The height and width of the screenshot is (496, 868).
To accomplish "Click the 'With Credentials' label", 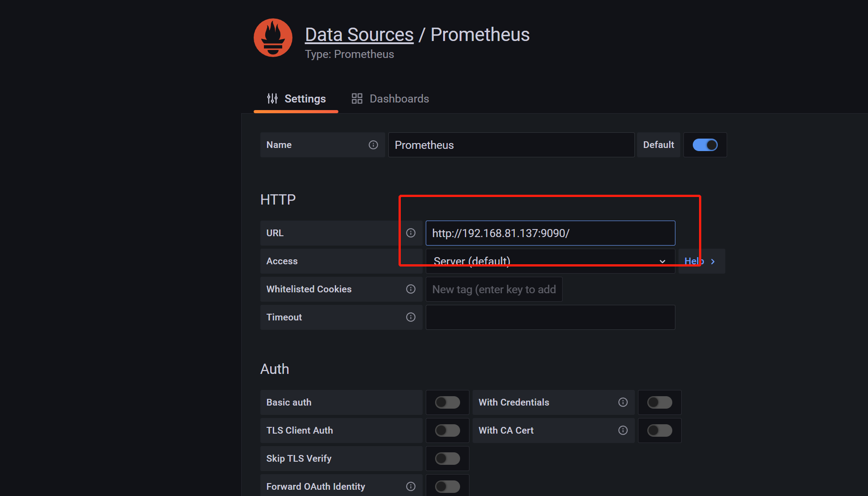I will pos(514,402).
